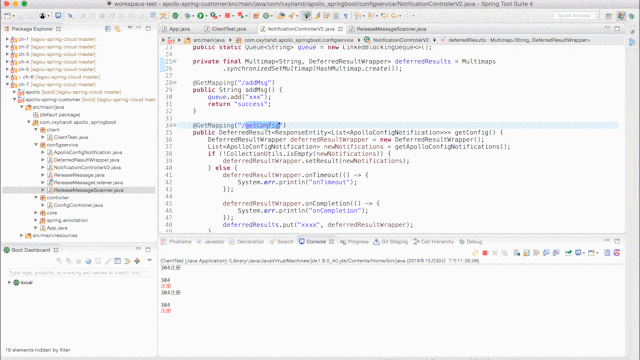
Task: Click the Open Type folder icon in toolbar
Action: 281,16
